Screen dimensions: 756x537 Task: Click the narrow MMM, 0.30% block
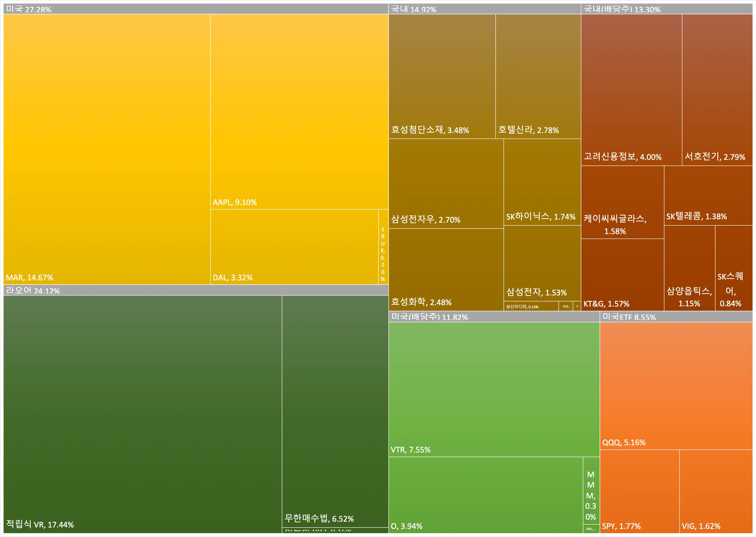tap(591, 491)
